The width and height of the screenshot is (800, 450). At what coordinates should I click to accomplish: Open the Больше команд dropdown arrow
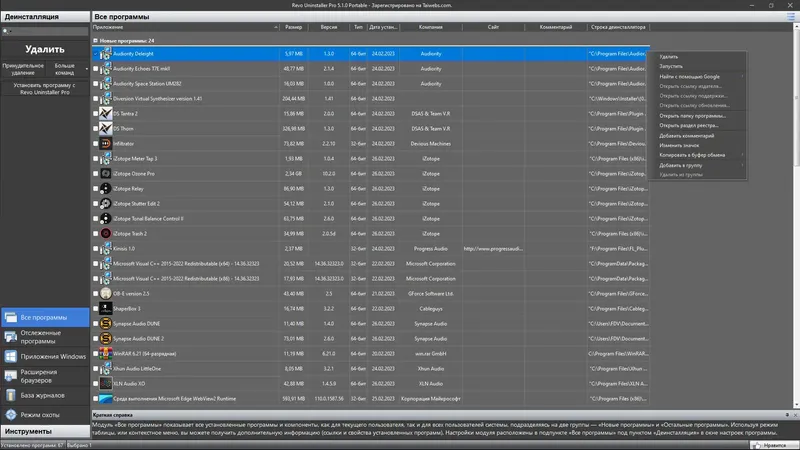tap(87, 69)
